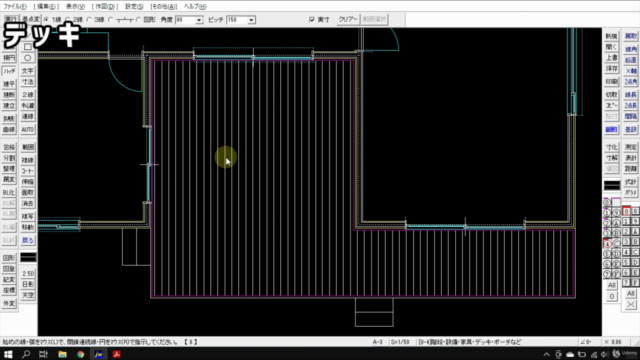Click 開く open file in right toolbar

611,47
